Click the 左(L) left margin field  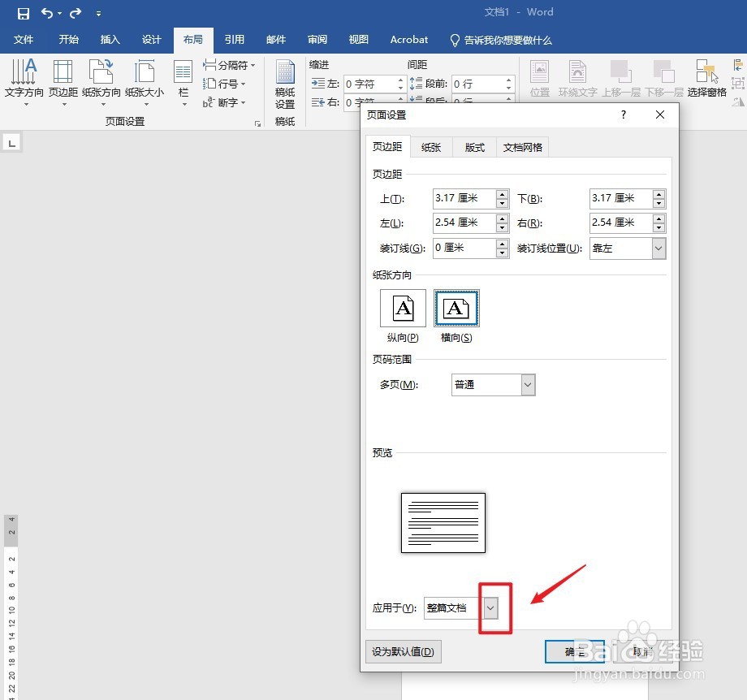464,223
